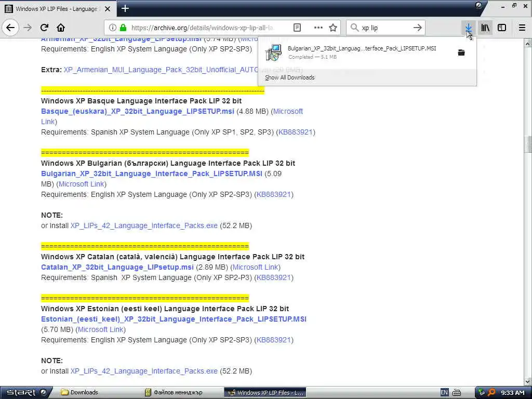Show site information icon in address bar
The height and width of the screenshot is (399, 532).
(x=113, y=28)
